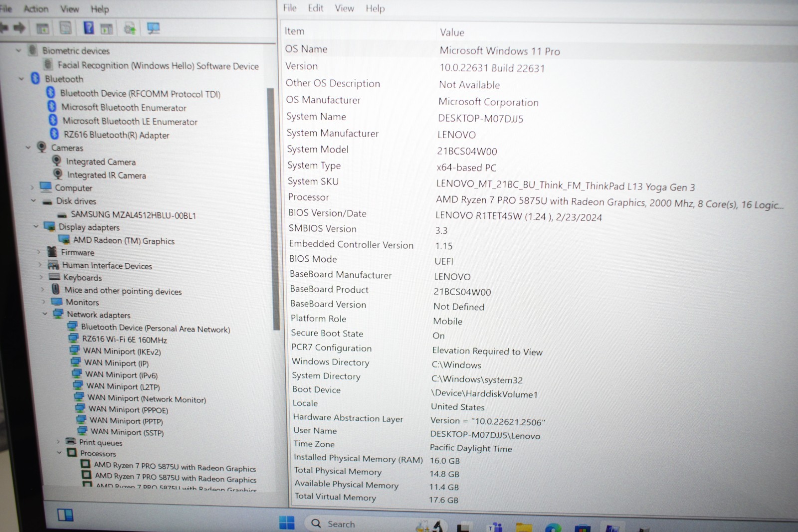
Task: Click the Display adapters category icon
Action: (49, 226)
